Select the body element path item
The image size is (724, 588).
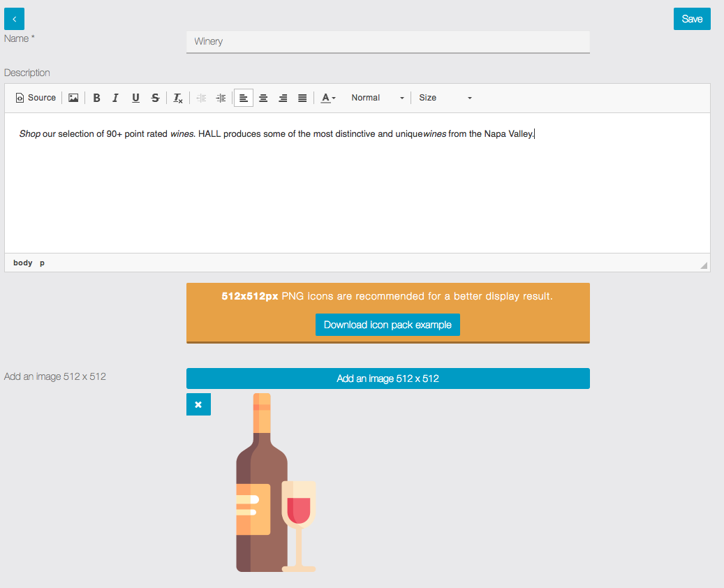(x=23, y=263)
